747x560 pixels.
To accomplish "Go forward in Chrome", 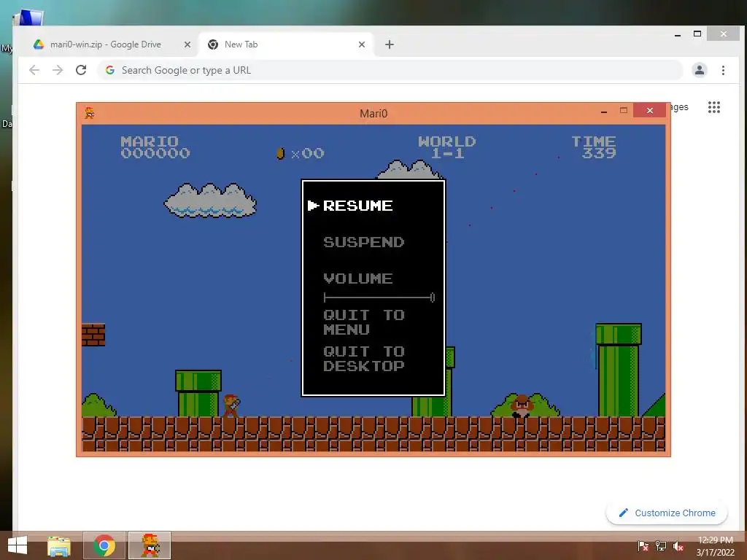I will pos(58,71).
